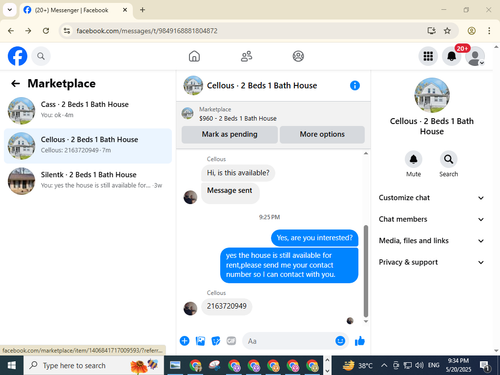Expand the Chat members section
This screenshot has width=500, height=375.
(x=431, y=219)
